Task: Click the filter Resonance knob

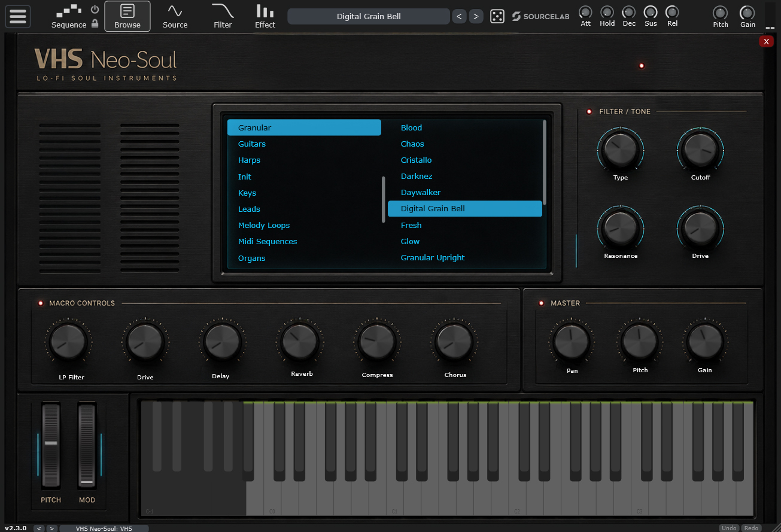Action: tap(620, 228)
